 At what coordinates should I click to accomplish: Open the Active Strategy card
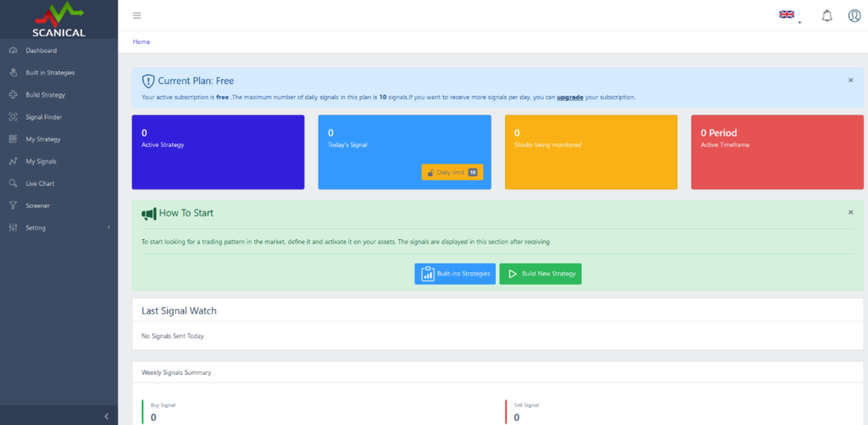[x=218, y=153]
